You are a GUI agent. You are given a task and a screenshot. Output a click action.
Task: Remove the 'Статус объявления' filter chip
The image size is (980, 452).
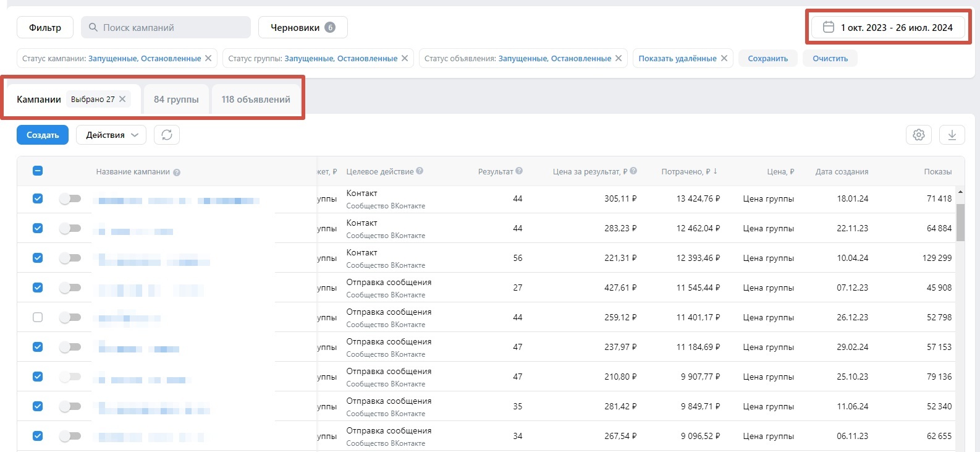619,58
